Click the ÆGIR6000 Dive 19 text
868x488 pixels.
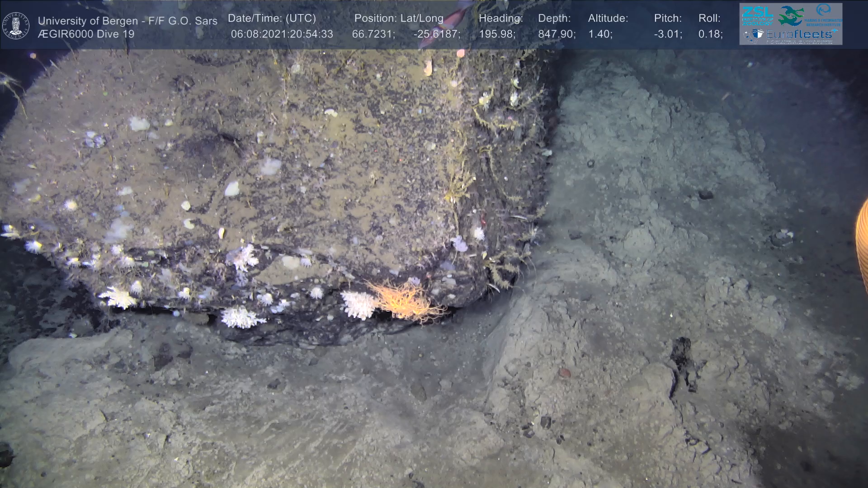point(86,34)
